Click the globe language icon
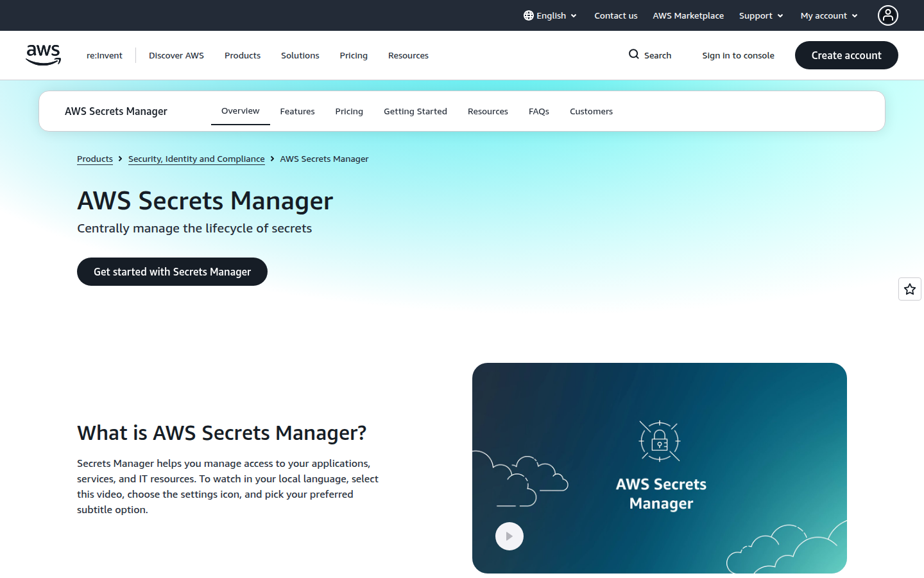 pyautogui.click(x=529, y=15)
